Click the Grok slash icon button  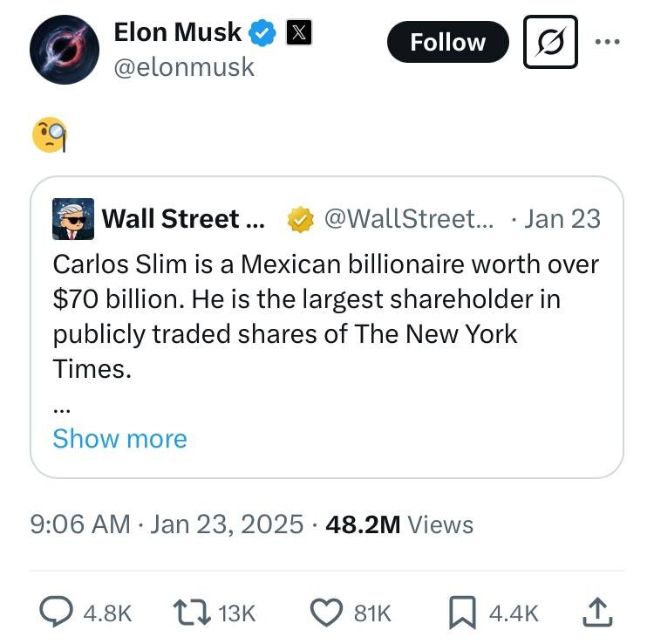pyautogui.click(x=550, y=42)
